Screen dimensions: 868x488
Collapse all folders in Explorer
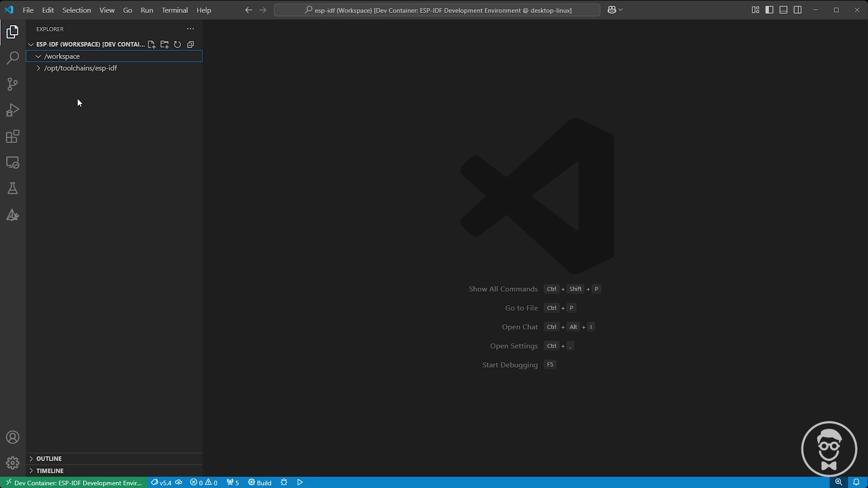coord(190,44)
